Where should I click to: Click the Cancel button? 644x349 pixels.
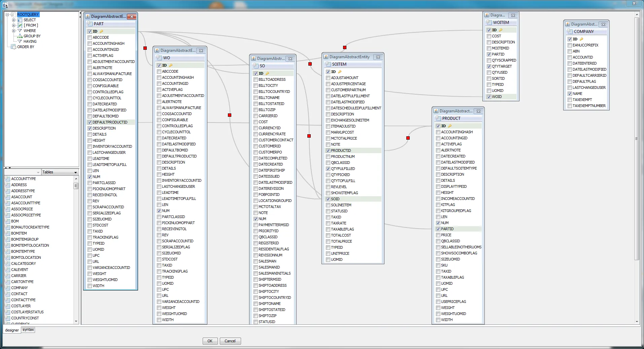[230, 341]
